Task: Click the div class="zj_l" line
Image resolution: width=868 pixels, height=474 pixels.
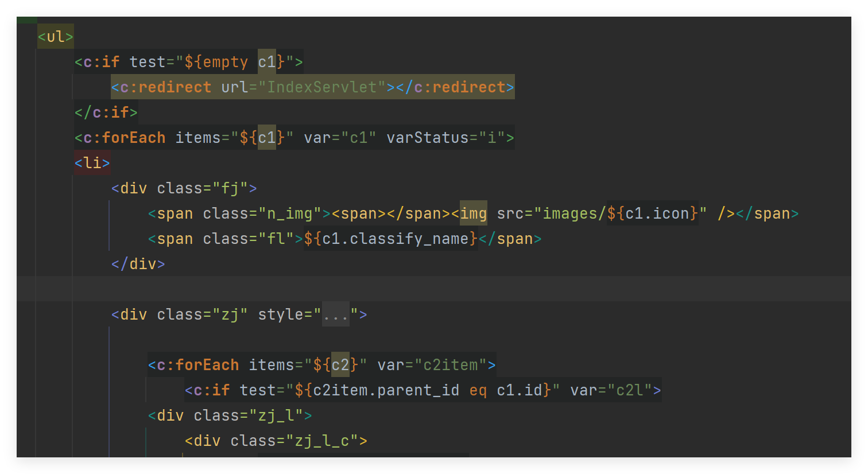Action: click(x=230, y=415)
